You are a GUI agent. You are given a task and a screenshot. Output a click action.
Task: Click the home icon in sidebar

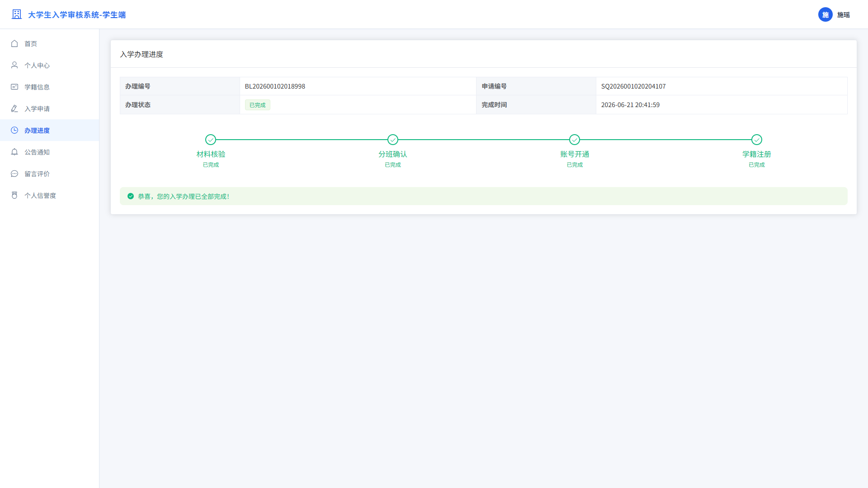(14, 43)
